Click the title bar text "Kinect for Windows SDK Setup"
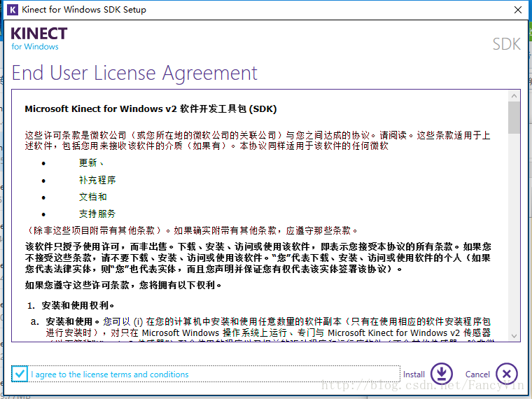The width and height of the screenshot is (532, 399). [84, 10]
